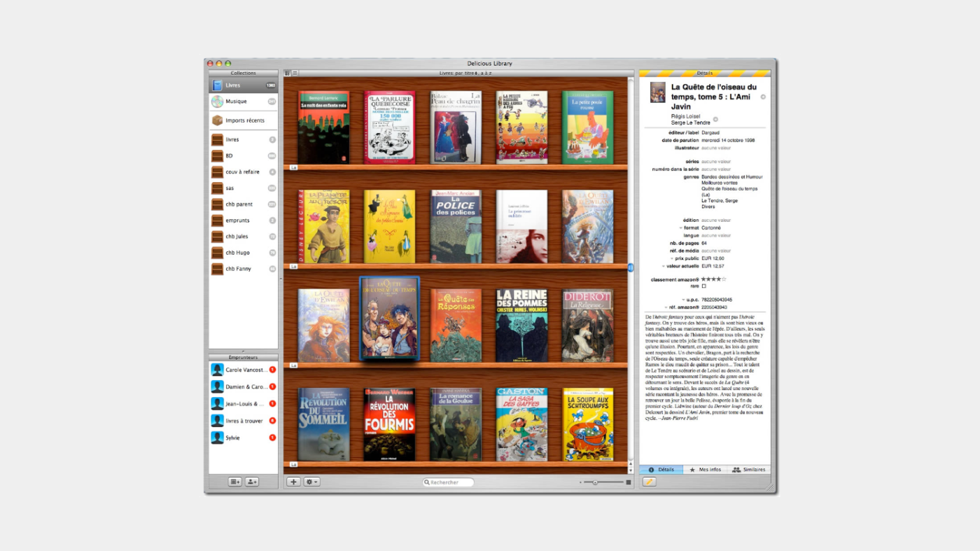
Task: Select the Gaston 'La Saga des Gaffes' book
Action: 521,424
